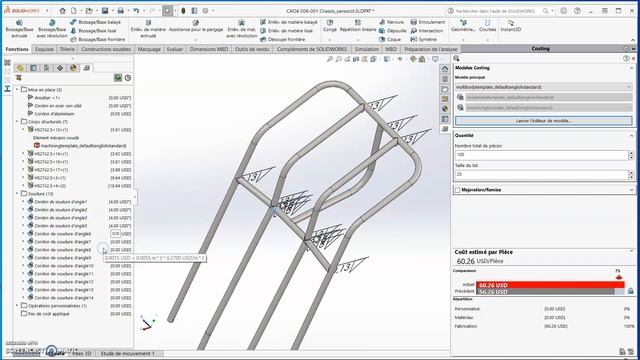Click the red Actuel 60.26 USD cost bar
This screenshot has width=640, height=360.
click(x=550, y=285)
